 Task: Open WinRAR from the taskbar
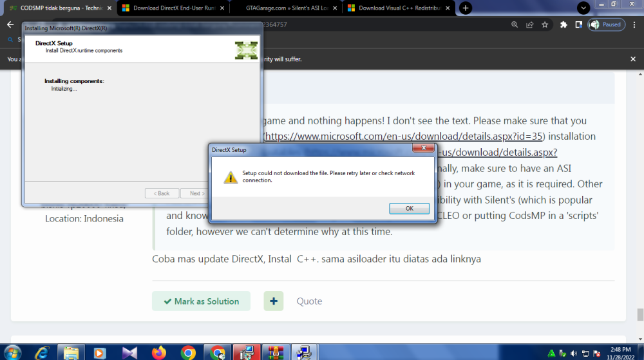coord(275,353)
